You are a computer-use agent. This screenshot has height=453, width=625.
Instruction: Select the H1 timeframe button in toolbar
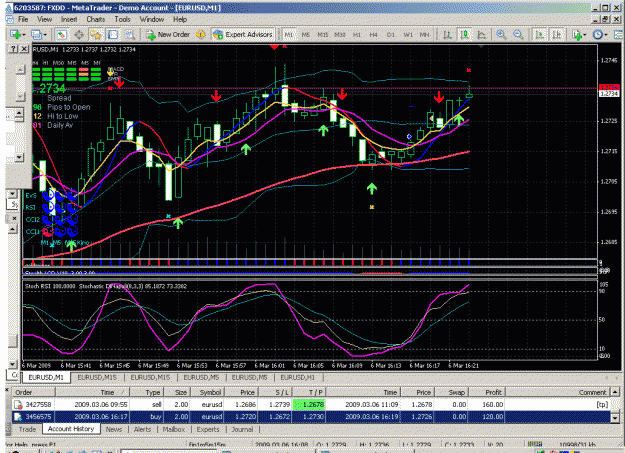click(357, 35)
